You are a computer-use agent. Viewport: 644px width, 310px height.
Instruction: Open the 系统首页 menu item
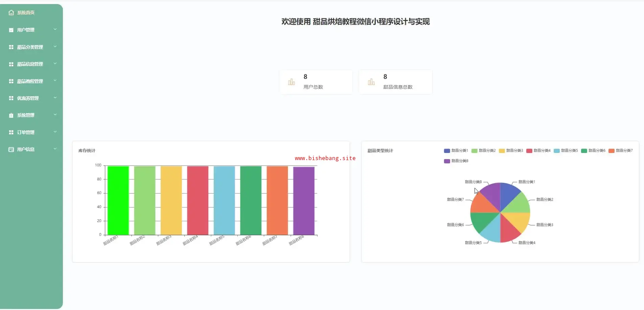(26, 13)
